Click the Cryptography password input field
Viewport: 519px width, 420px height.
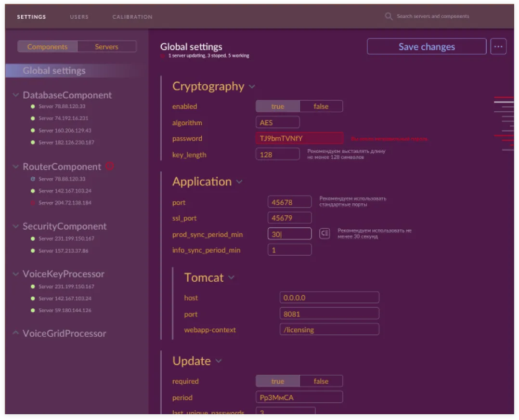pyautogui.click(x=299, y=139)
